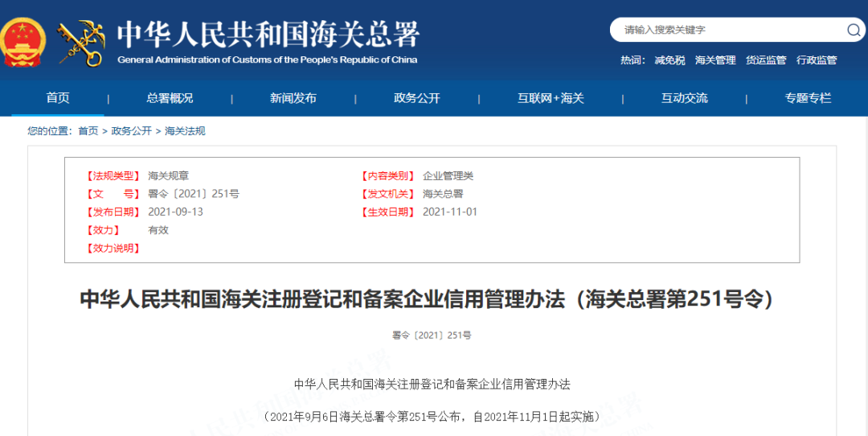868x436 pixels.
Task: Click the 【效力说明】 label
Action: pos(113,249)
